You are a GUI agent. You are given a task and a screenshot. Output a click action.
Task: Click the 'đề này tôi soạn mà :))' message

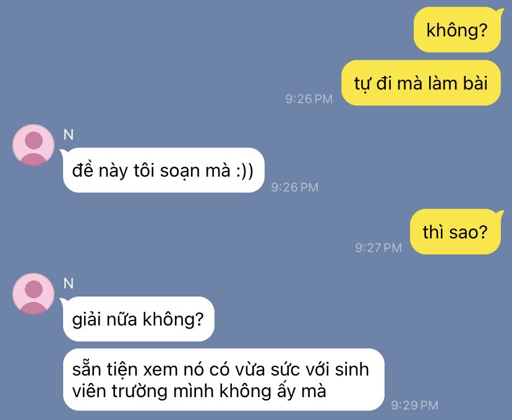pos(163,170)
